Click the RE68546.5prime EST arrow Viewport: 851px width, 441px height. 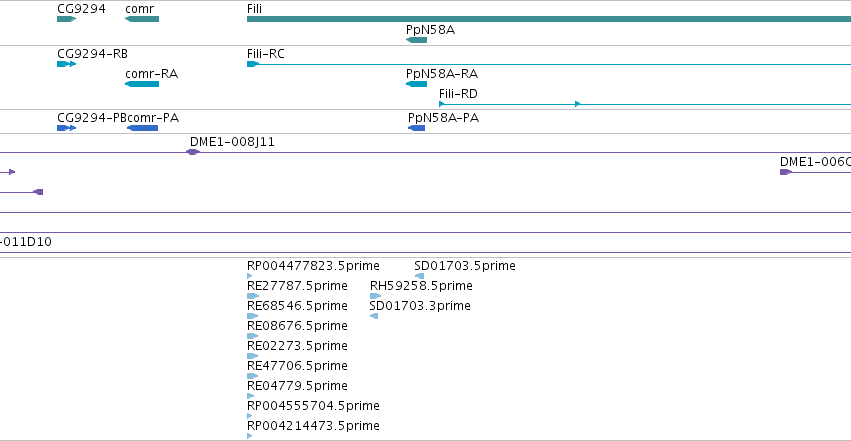pos(252,316)
